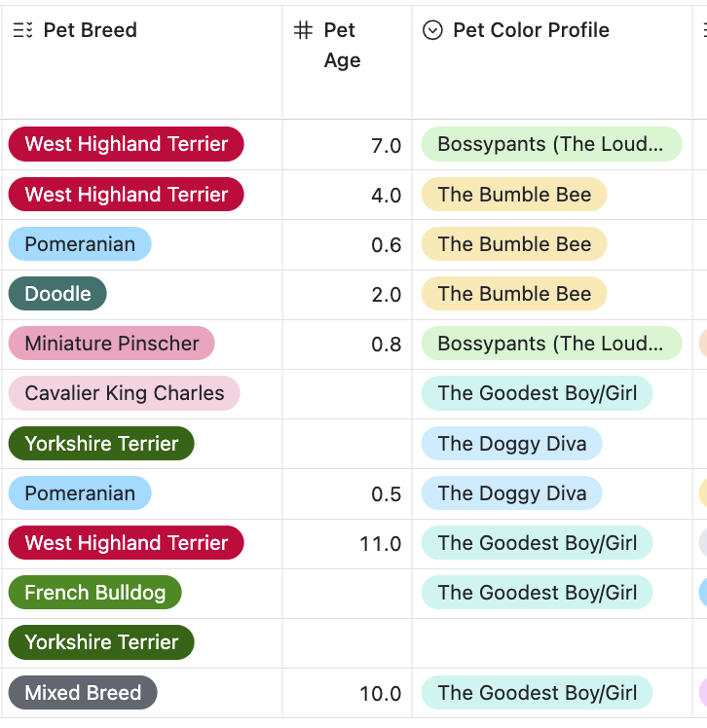
Task: Select the Pet Color Profile header label
Action: [531, 30]
